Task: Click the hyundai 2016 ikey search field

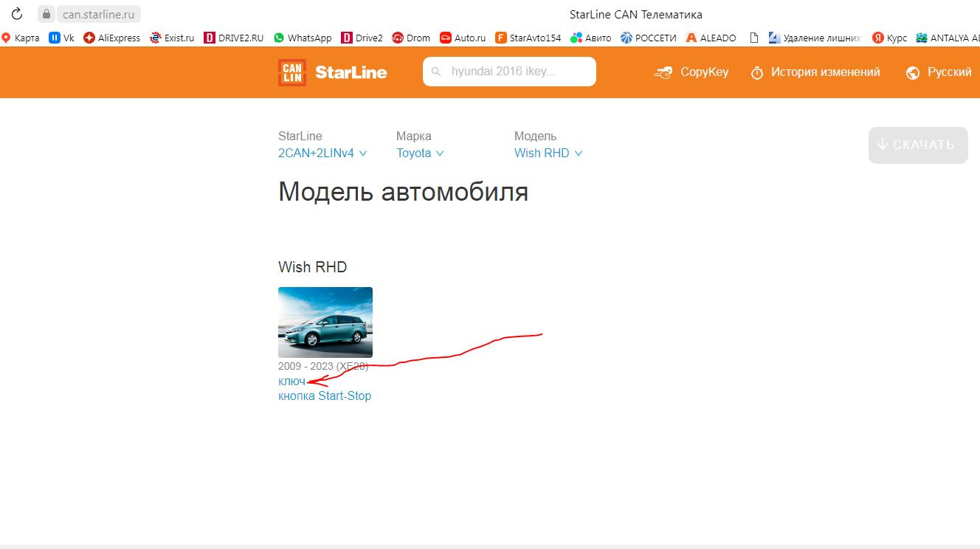Action: (x=509, y=72)
